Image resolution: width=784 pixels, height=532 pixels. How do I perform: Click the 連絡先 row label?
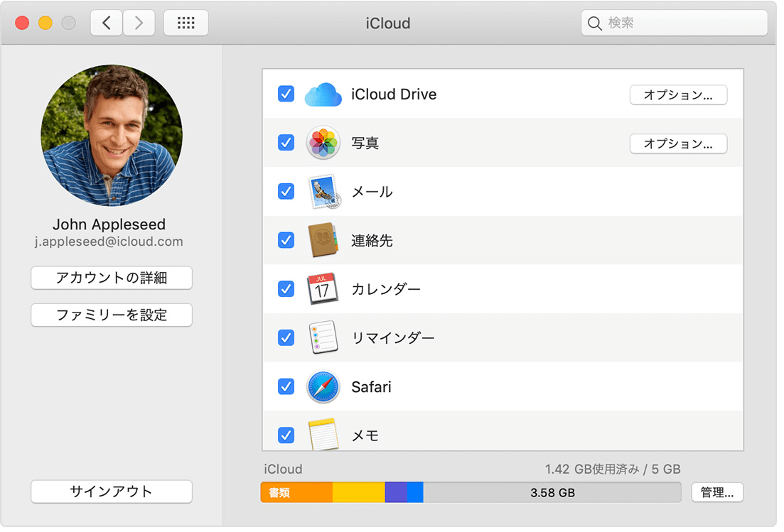pos(372,240)
